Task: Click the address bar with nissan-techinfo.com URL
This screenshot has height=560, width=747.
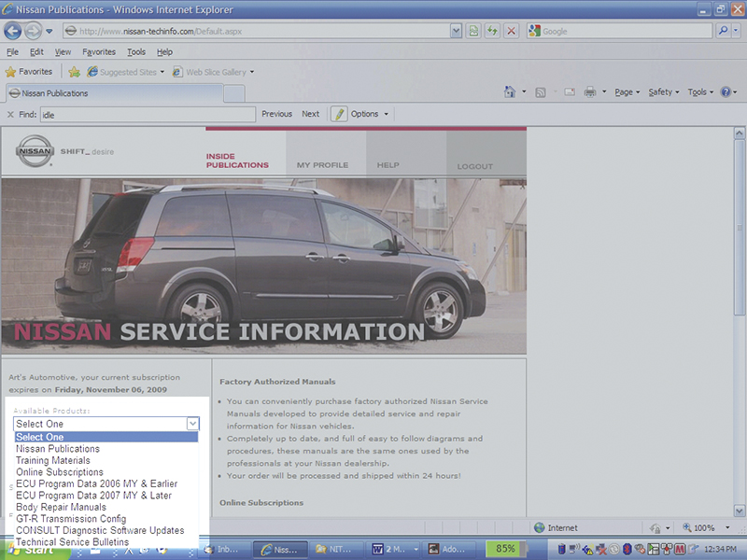Action: point(258,32)
